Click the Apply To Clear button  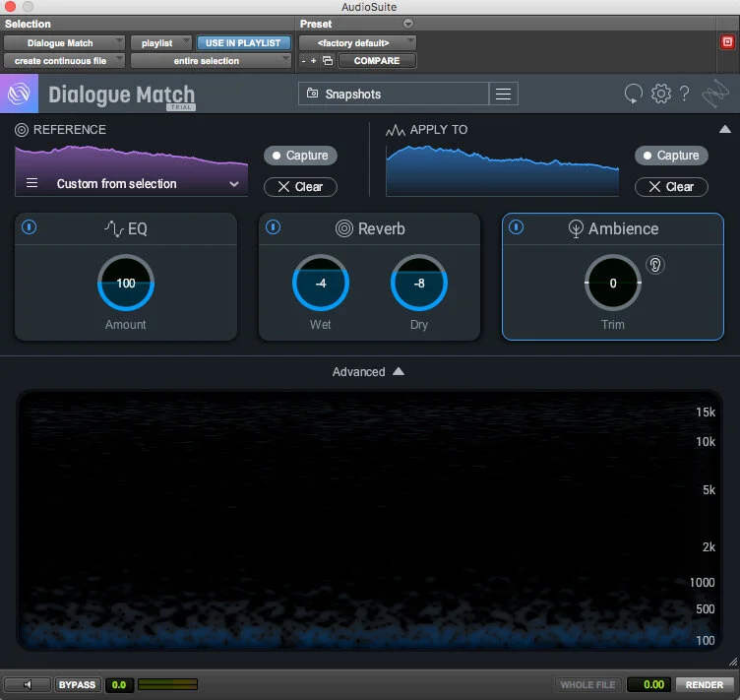[x=671, y=187]
